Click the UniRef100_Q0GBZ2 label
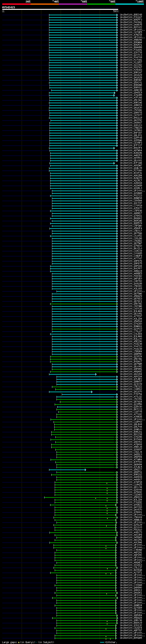The image size is (146, 644). (131, 505)
